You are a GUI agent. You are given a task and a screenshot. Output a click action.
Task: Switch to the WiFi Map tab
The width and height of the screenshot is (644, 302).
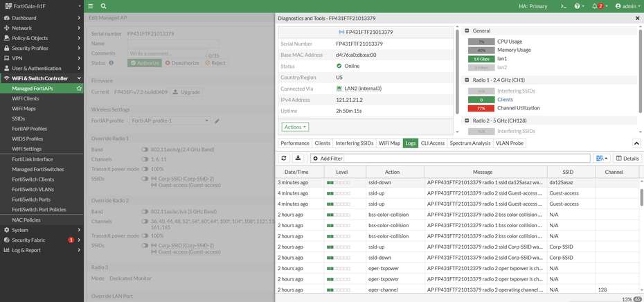click(389, 143)
